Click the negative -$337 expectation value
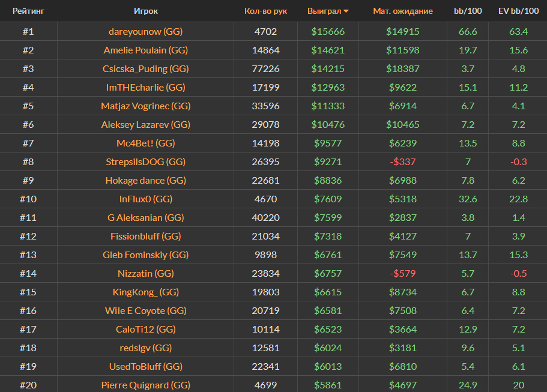This screenshot has height=392, width=547. pos(402,161)
